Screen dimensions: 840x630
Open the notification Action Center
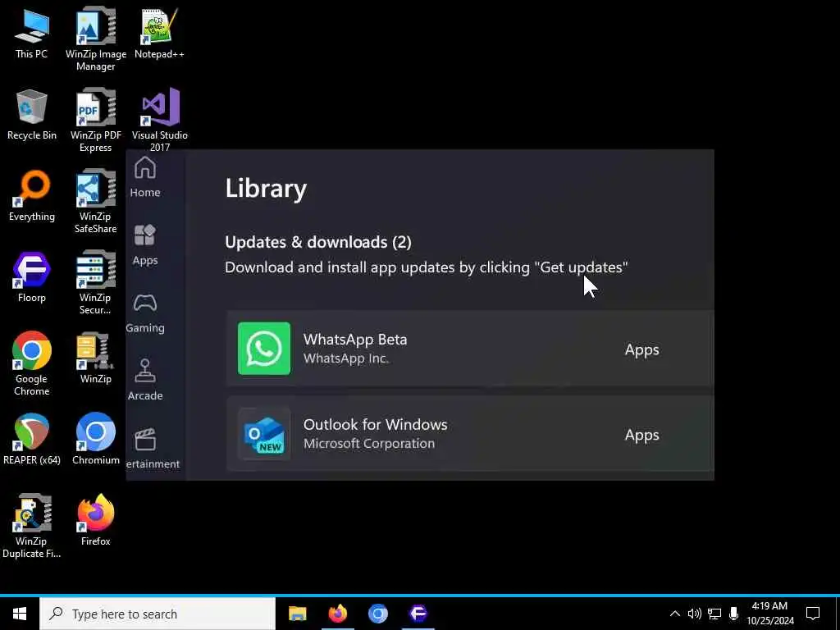(813, 614)
